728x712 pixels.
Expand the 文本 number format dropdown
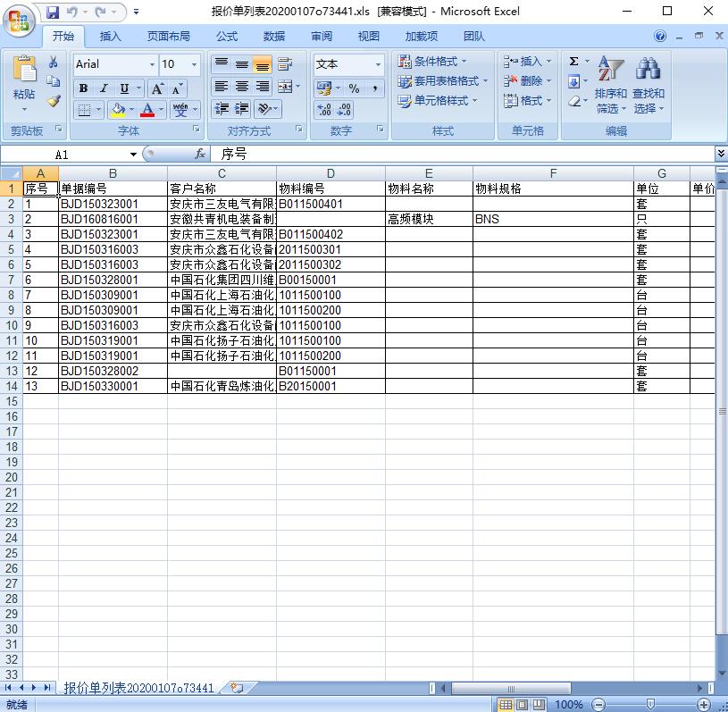point(378,64)
